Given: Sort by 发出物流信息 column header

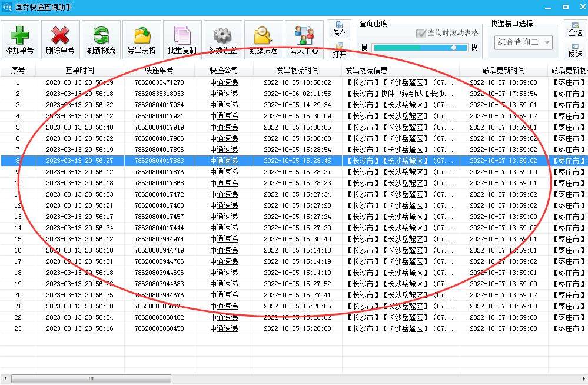Looking at the screenshot, I should [x=400, y=70].
